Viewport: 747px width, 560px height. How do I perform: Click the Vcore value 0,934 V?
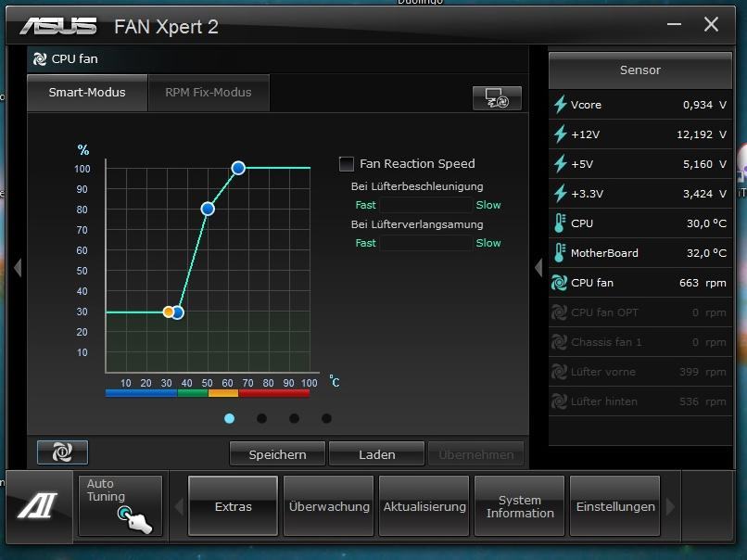point(704,105)
